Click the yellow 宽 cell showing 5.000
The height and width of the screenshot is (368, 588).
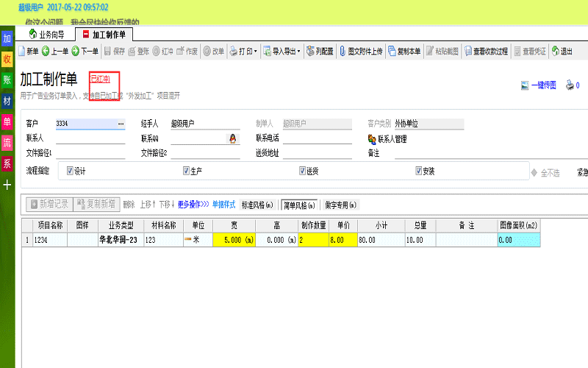(234, 240)
